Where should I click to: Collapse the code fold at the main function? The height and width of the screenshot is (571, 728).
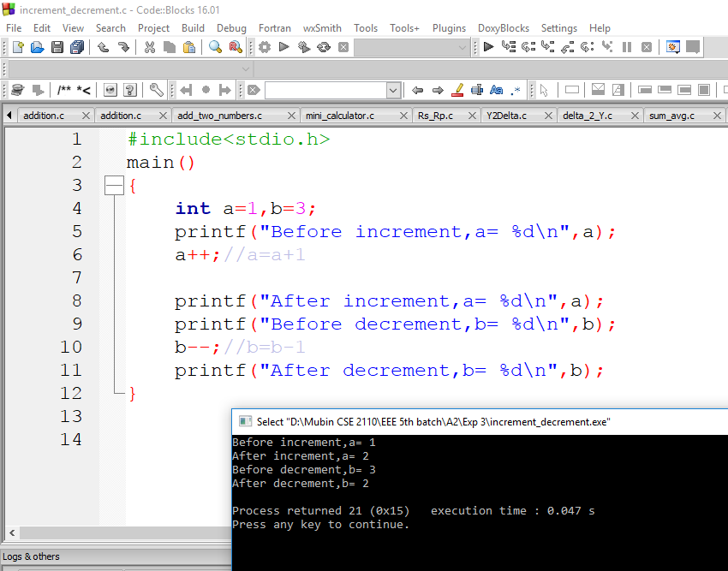pyautogui.click(x=114, y=184)
